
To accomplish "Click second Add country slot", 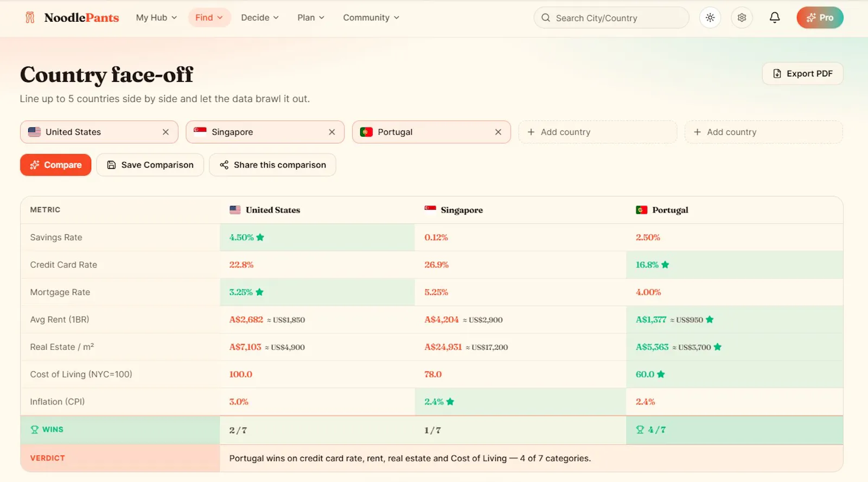I will pyautogui.click(x=764, y=132).
